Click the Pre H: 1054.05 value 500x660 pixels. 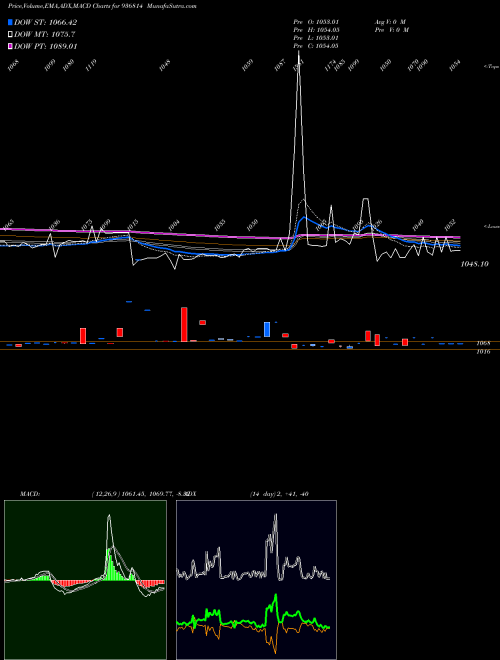click(x=316, y=30)
